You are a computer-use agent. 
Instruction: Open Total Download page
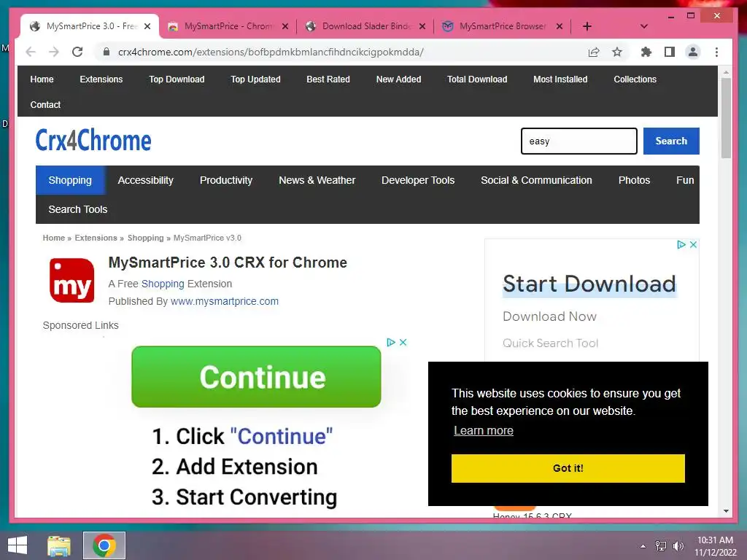click(x=477, y=79)
